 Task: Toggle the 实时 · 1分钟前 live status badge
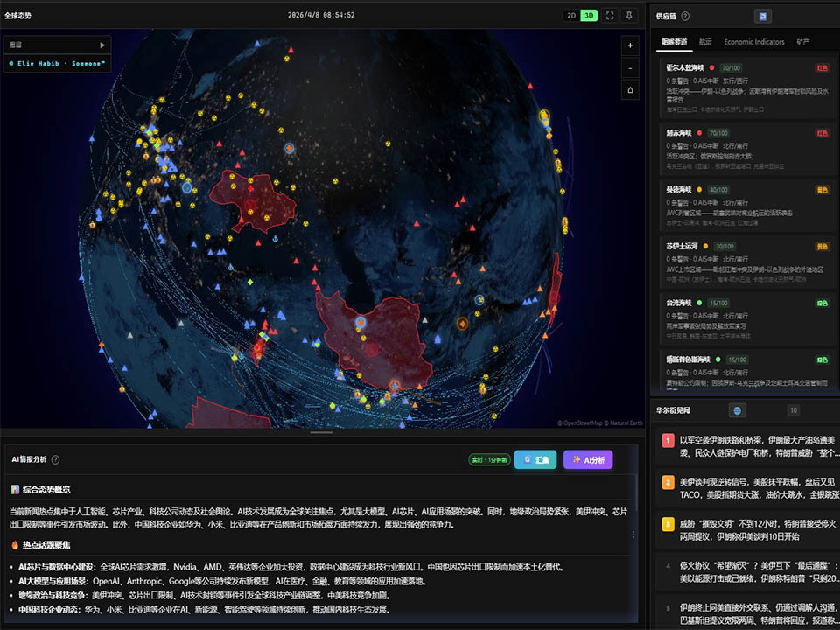[x=489, y=459]
